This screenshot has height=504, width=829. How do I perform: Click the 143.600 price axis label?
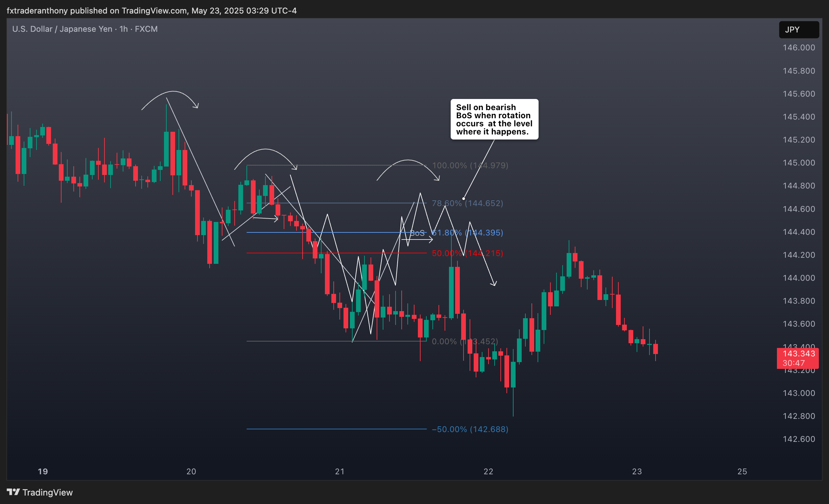click(799, 324)
